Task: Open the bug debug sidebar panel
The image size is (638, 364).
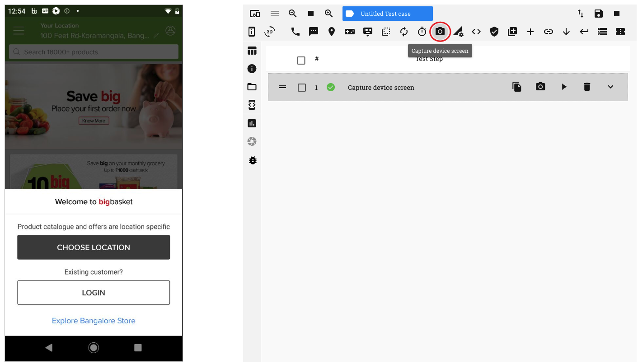Action: coord(253,160)
